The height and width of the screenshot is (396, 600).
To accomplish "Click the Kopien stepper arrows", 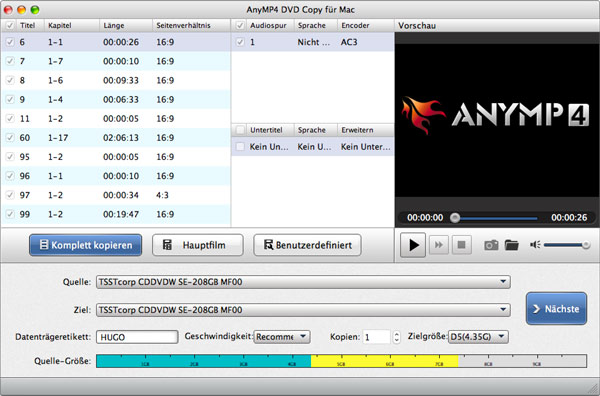I will tap(396, 337).
